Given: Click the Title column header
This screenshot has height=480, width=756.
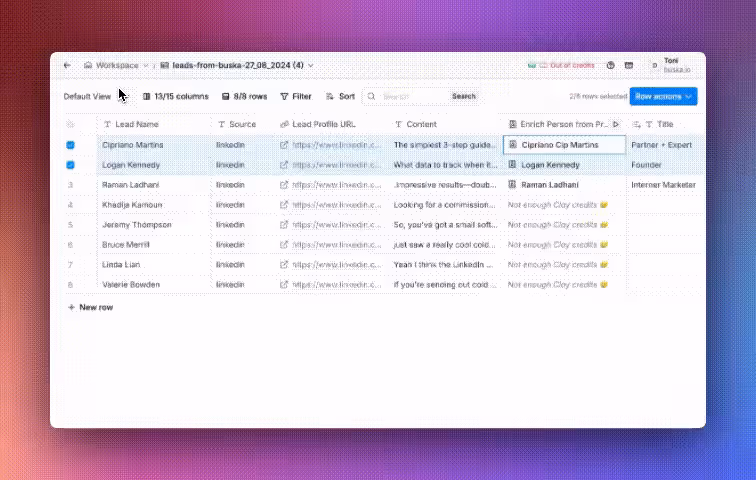Looking at the screenshot, I should [x=665, y=124].
